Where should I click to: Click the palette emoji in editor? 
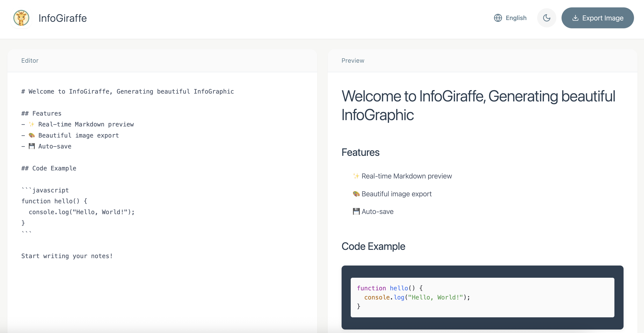click(32, 135)
